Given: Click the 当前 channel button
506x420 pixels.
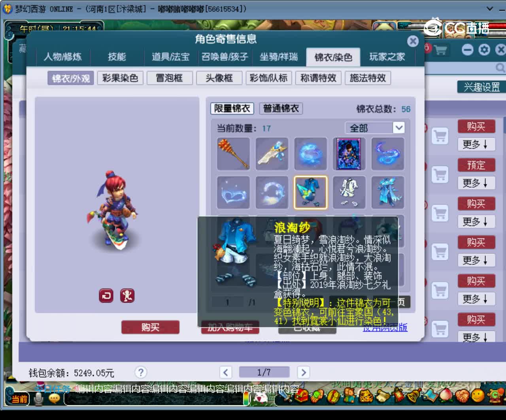Looking at the screenshot, I should tap(19, 399).
